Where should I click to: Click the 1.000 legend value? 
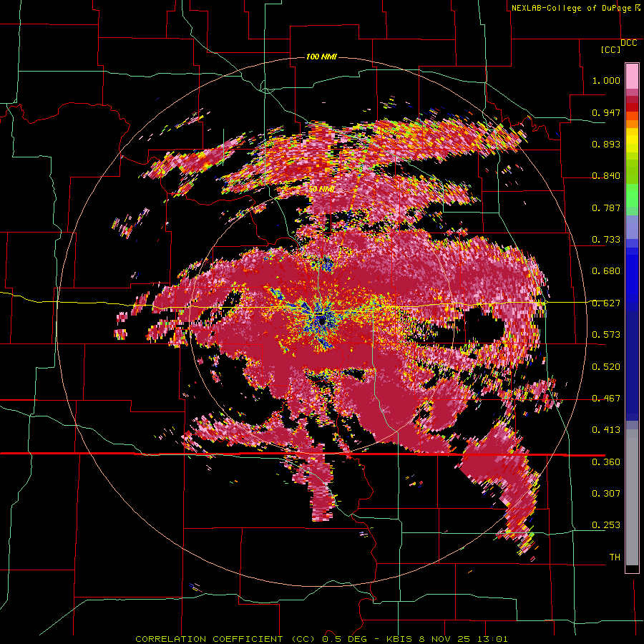click(x=606, y=80)
